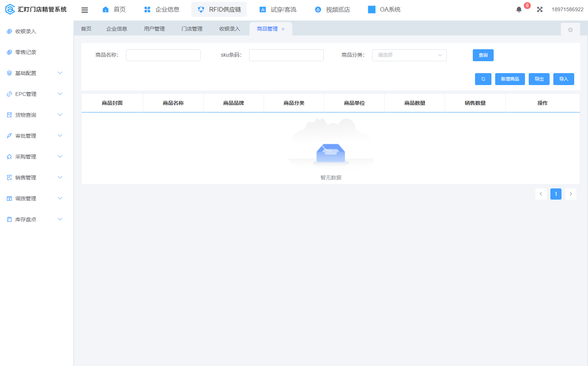Open notifications via the bell icon
The width and height of the screenshot is (588, 366).
click(x=519, y=10)
